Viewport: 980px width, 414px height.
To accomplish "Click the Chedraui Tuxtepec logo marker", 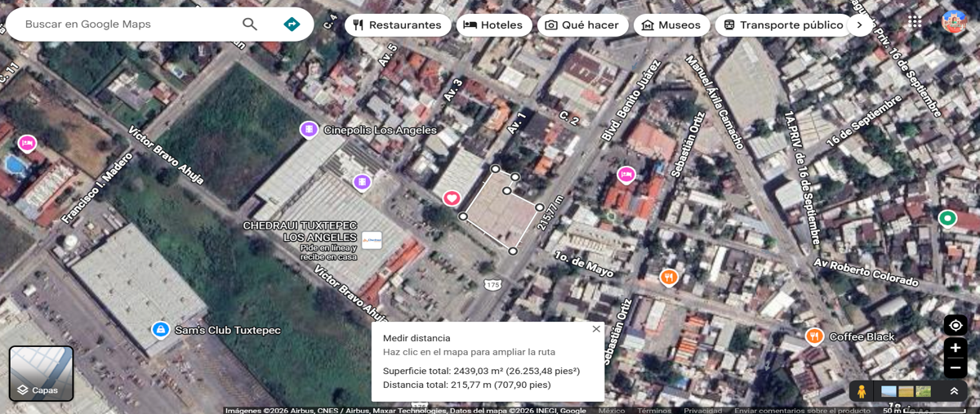I will click(x=372, y=240).
